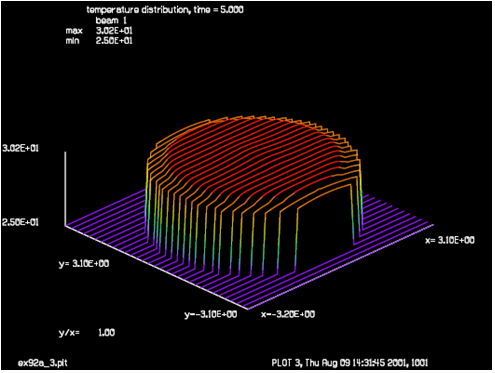The image size is (495, 373).
Task: Click the white vertical axis line
Action: [65, 189]
